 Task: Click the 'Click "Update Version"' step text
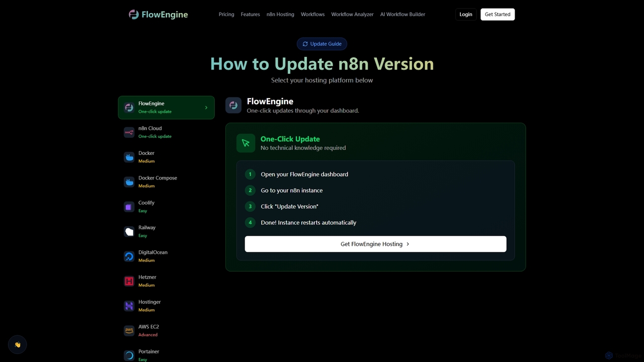[289, 207]
